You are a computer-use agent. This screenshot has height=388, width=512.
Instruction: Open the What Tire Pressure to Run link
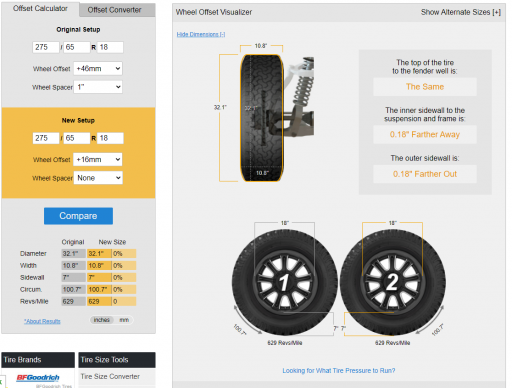click(x=339, y=371)
